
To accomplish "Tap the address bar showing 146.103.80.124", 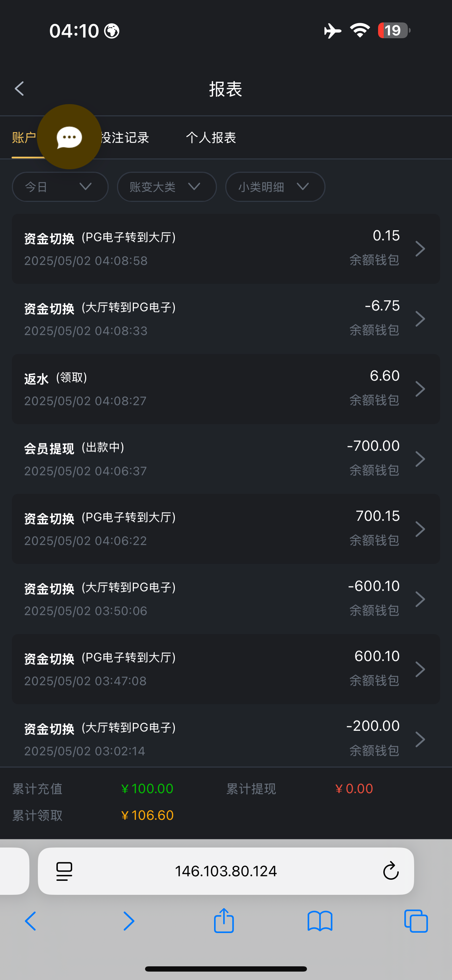I will point(226,871).
